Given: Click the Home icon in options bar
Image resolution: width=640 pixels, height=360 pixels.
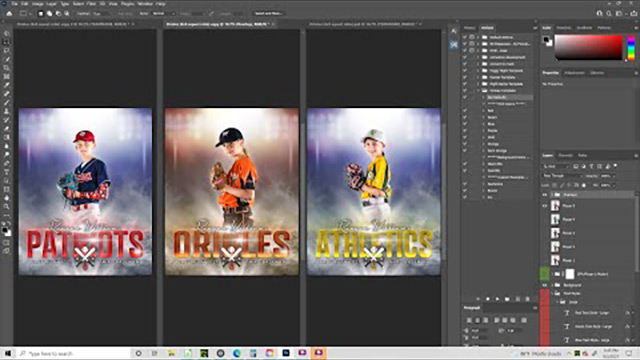Looking at the screenshot, I should [9, 13].
